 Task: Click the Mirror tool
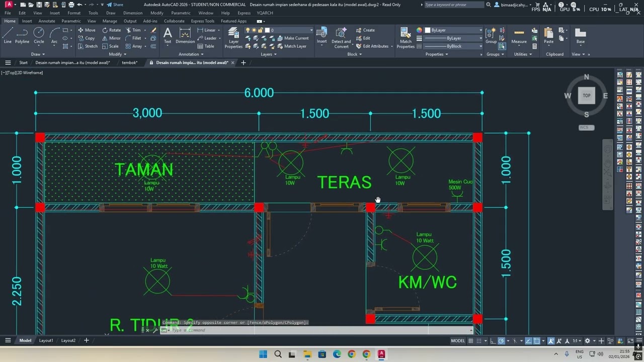112,38
